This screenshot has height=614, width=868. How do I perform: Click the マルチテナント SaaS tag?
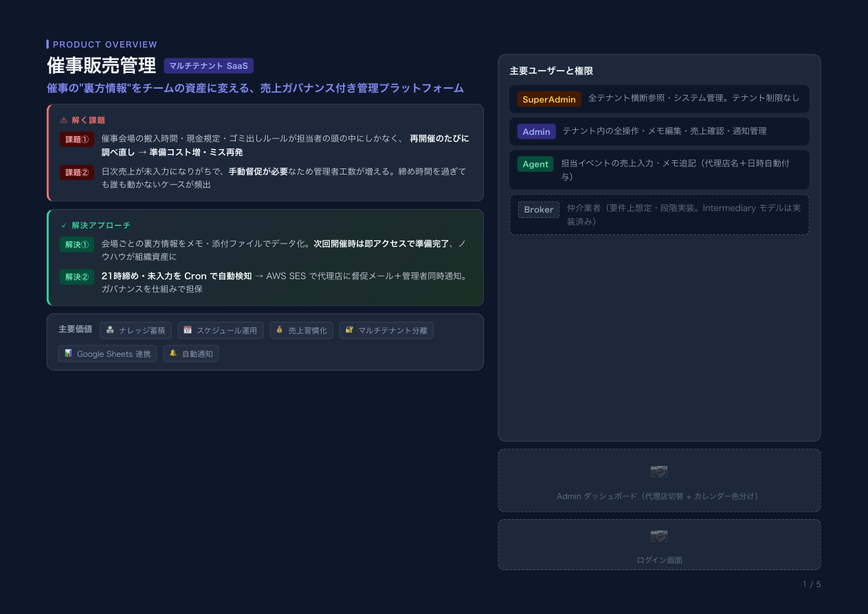coord(208,66)
